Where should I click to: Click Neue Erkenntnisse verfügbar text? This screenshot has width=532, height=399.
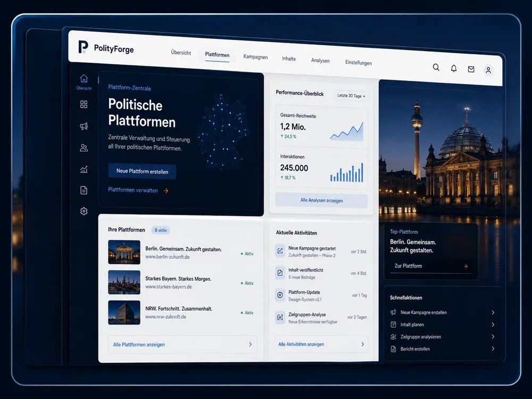click(313, 322)
